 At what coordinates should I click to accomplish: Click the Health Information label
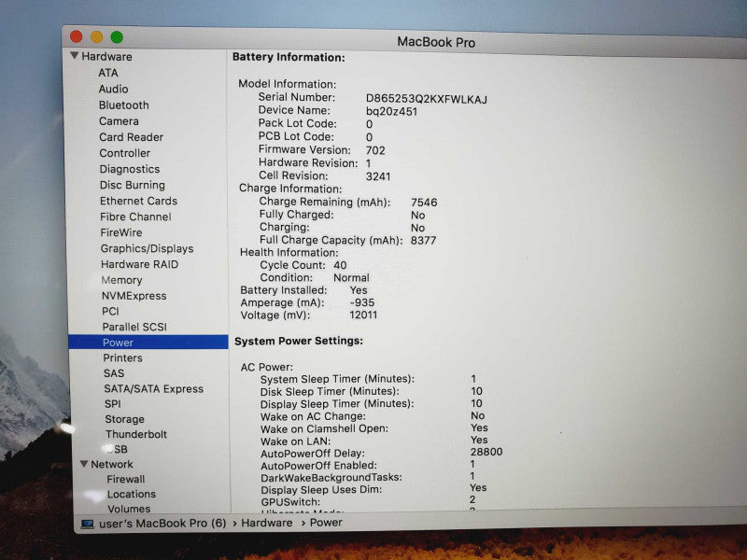289,252
